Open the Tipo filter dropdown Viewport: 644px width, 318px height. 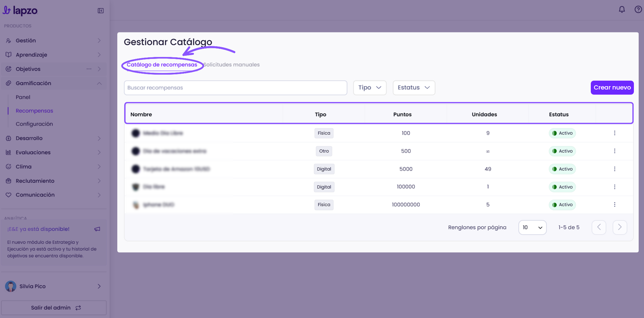point(370,88)
